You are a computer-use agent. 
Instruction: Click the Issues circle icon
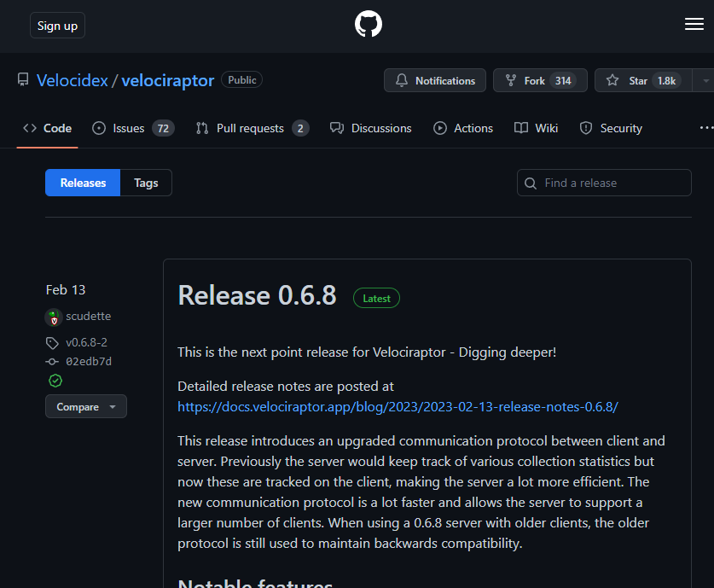[99, 128]
